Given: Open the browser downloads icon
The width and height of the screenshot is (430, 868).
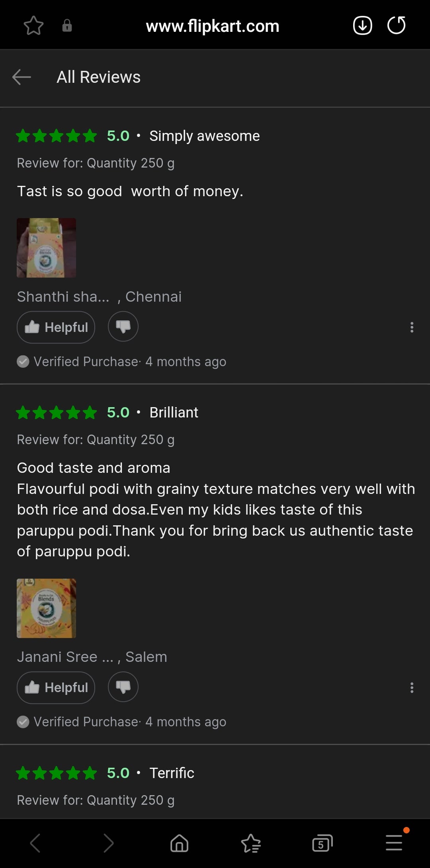Looking at the screenshot, I should [362, 25].
